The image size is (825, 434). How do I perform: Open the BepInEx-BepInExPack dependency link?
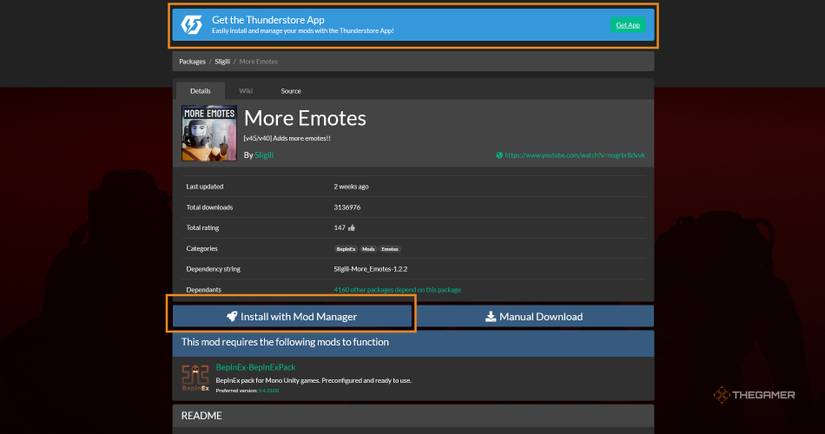256,367
